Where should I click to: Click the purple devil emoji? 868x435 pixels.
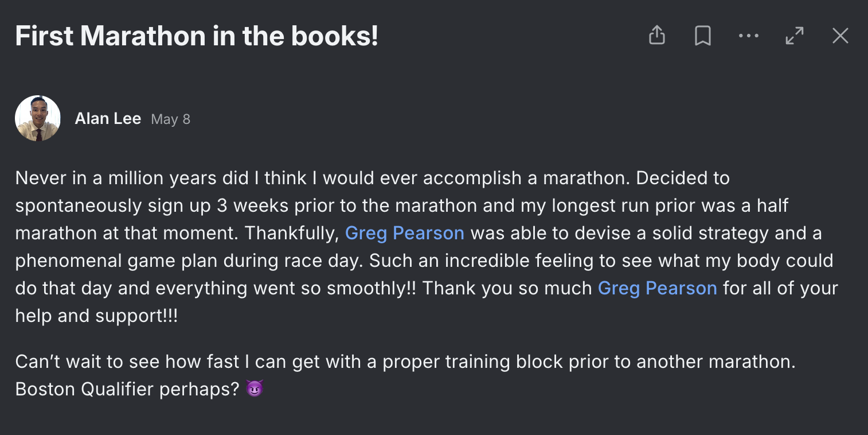pyautogui.click(x=254, y=389)
